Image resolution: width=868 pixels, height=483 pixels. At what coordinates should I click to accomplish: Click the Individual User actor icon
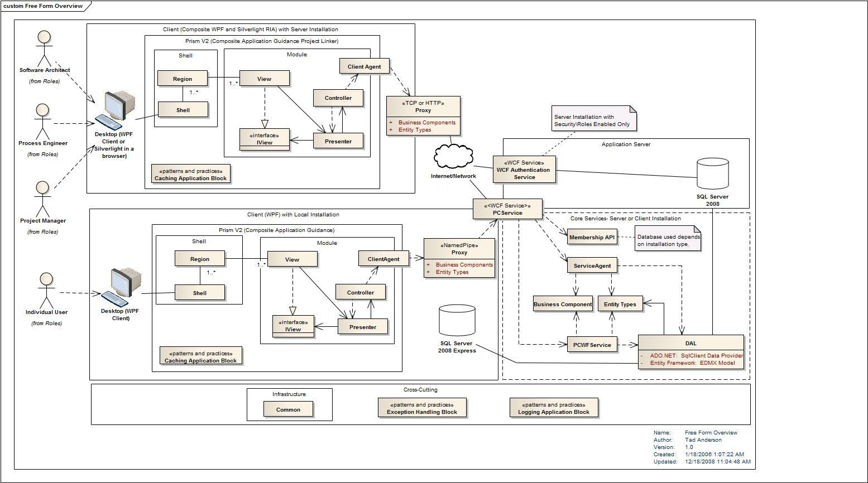[46, 290]
